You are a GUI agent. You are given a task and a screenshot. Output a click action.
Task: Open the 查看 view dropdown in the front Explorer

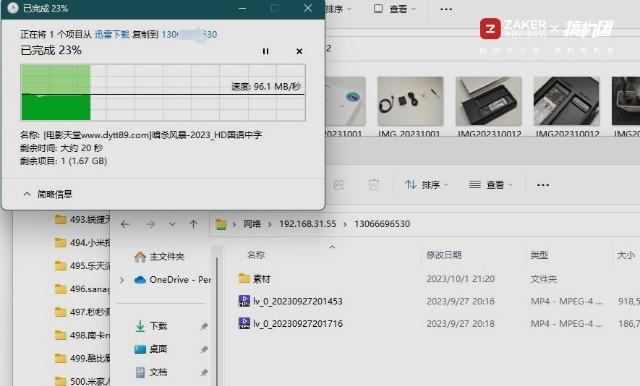click(491, 185)
